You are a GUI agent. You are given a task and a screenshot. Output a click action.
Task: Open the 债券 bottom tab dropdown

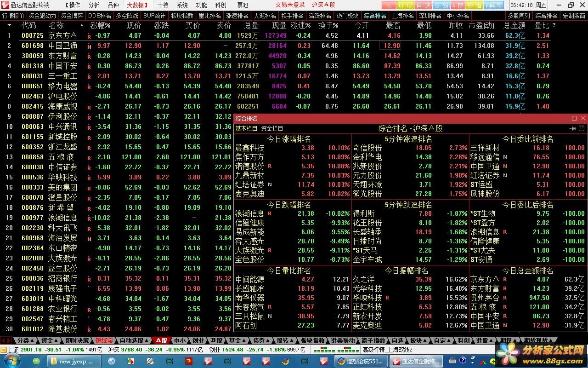point(261,340)
